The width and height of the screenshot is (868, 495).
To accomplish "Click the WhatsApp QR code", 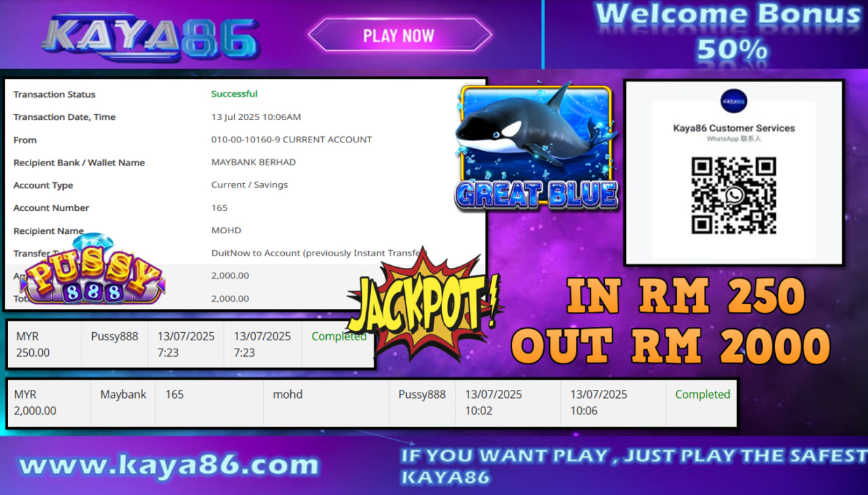I will click(x=734, y=197).
